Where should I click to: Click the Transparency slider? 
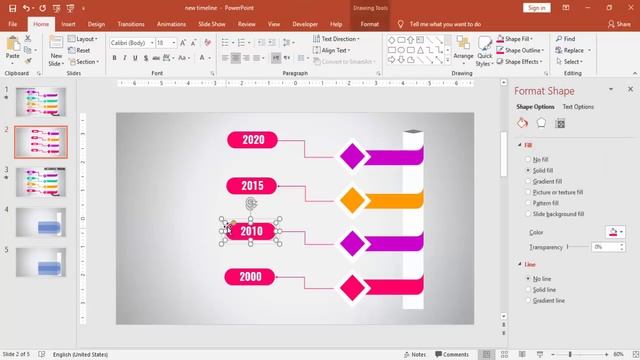[577, 247]
